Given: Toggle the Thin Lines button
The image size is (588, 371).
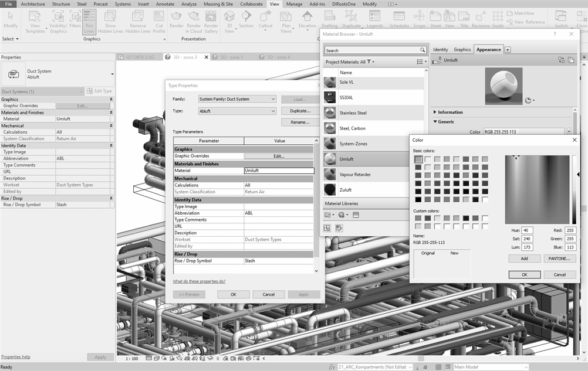Looking at the screenshot, I should (89, 21).
